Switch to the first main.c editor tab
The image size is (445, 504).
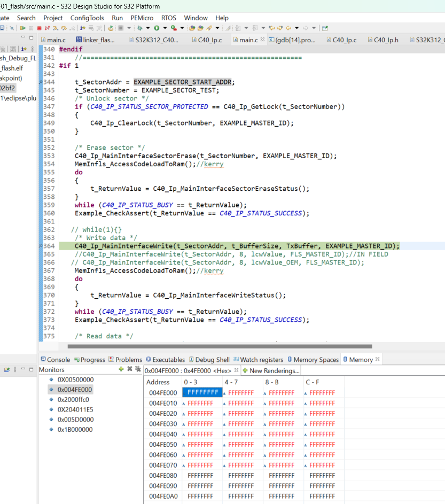click(53, 40)
